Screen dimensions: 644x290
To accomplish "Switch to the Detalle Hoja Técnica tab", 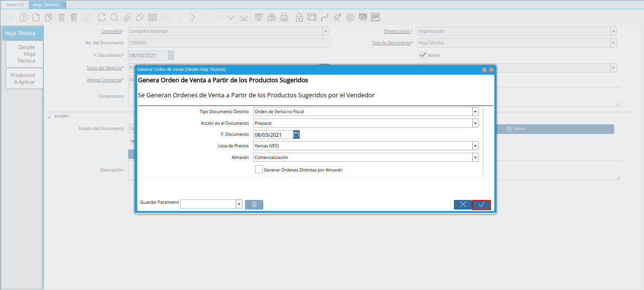I will pyautogui.click(x=25, y=54).
